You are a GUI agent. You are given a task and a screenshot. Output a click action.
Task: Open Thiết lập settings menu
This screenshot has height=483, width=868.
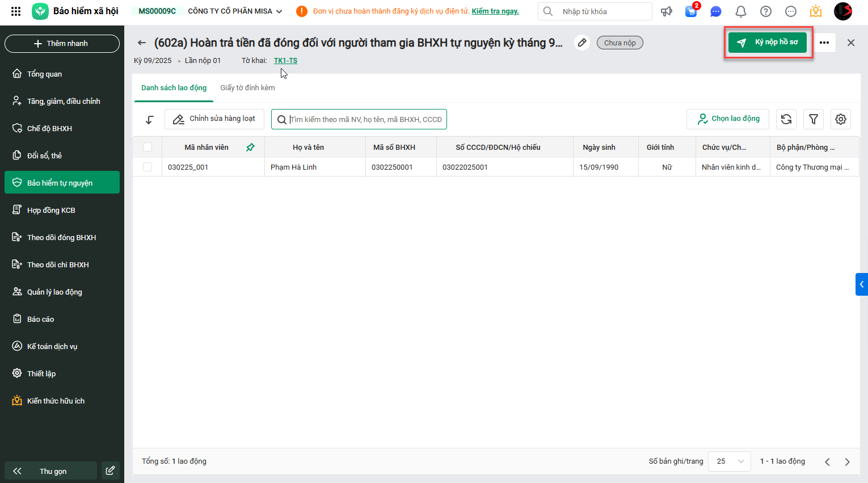click(62, 373)
